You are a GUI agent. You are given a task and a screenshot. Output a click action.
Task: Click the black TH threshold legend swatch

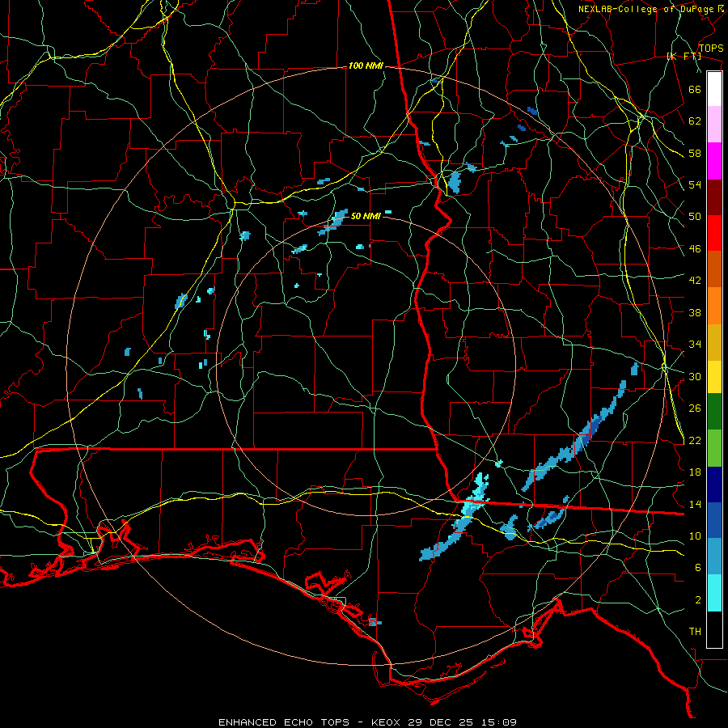714,629
